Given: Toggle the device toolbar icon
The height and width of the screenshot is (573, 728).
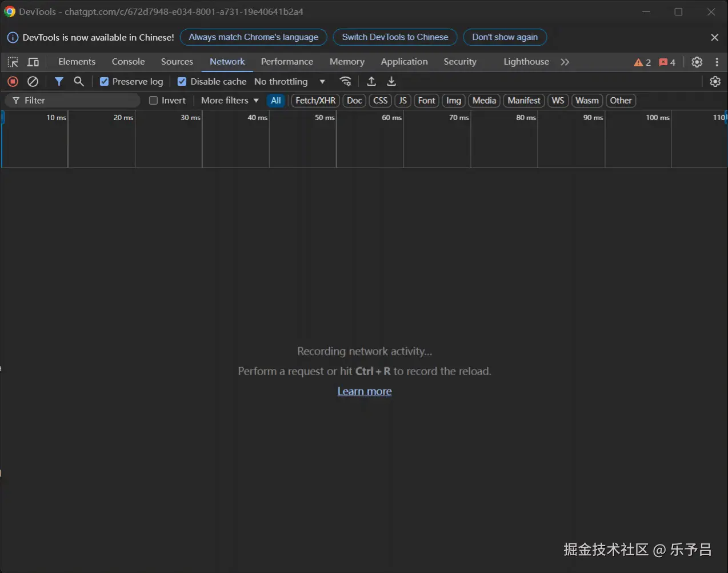Looking at the screenshot, I should (x=33, y=62).
